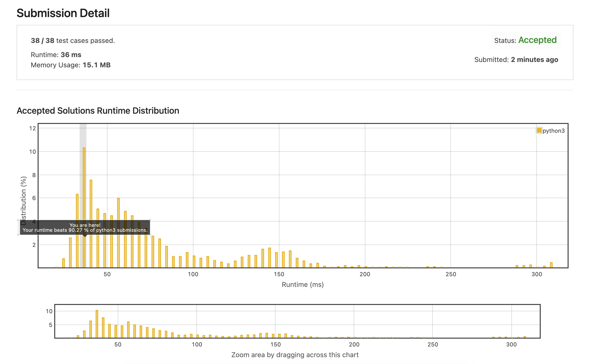Click the 'You are here!' tooltip box
593x364 pixels.
click(x=85, y=227)
